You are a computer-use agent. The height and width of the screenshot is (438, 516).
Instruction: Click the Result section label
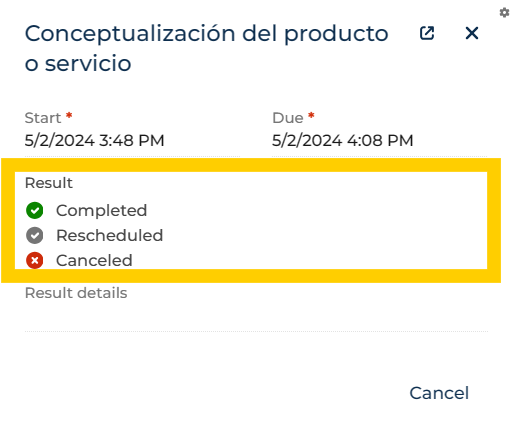49,183
